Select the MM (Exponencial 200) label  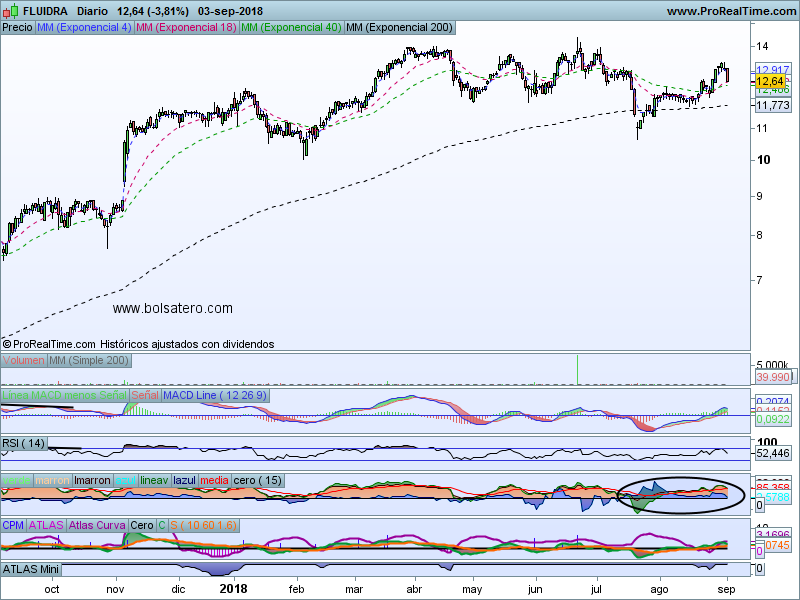pos(397,27)
